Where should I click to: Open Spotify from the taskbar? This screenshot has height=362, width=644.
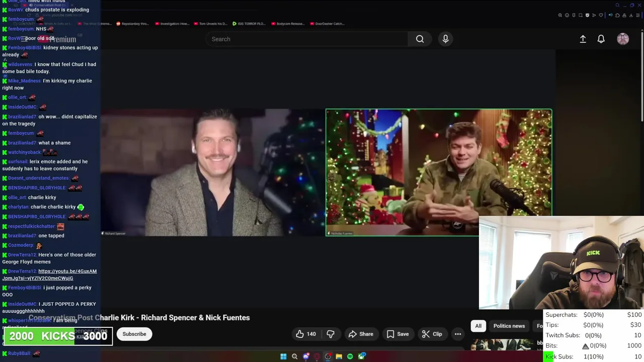[x=350, y=356]
